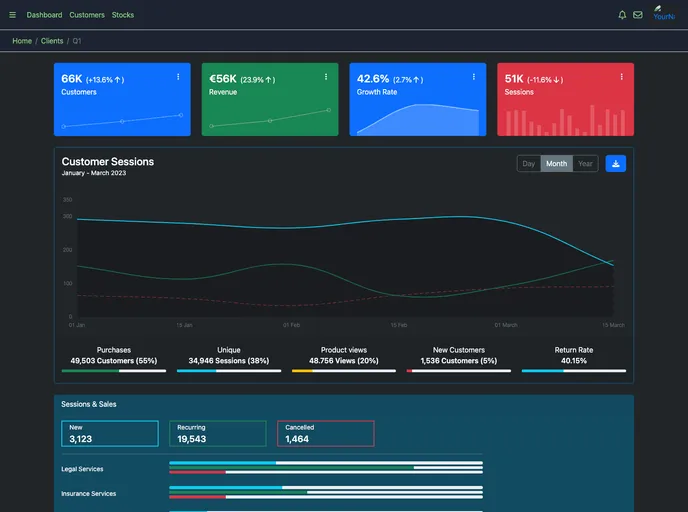Open the hamburger sidebar menu
Image resolution: width=688 pixels, height=512 pixels.
pos(13,15)
